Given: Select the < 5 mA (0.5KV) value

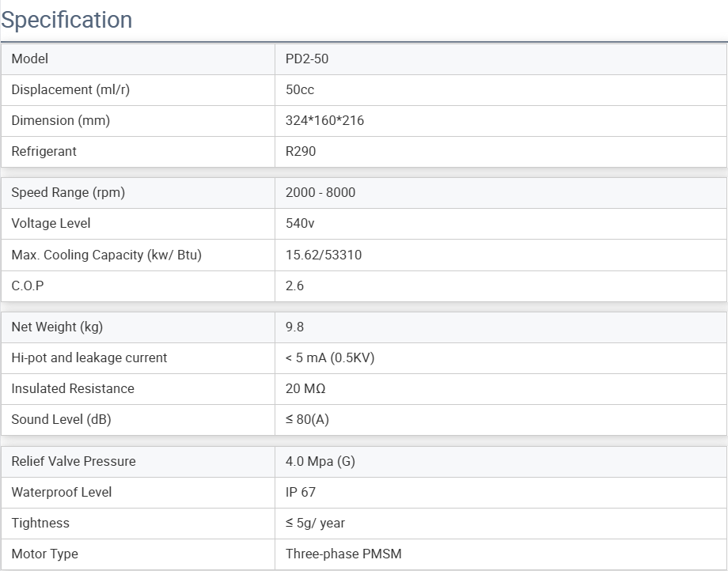Looking at the screenshot, I should click(x=330, y=358).
